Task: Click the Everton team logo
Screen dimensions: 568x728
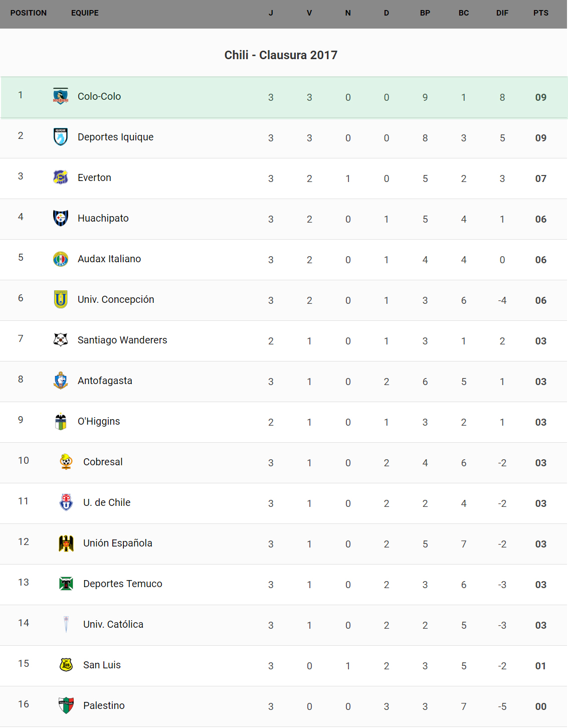Action: 61,177
